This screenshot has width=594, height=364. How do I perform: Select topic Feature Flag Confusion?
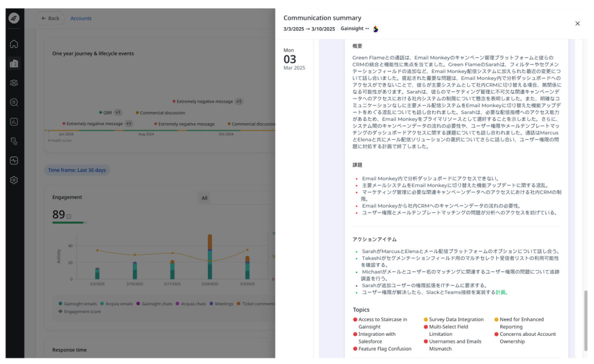(x=382, y=349)
